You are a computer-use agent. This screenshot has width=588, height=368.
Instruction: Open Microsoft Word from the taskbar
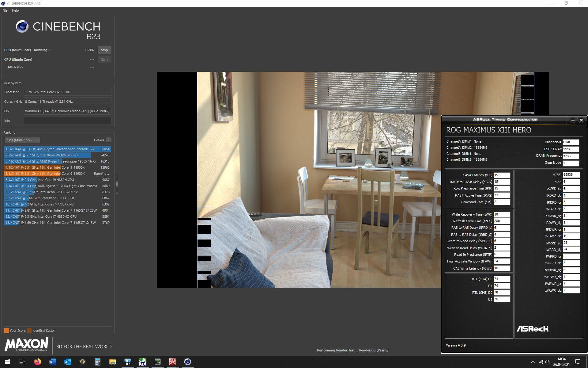click(x=52, y=362)
